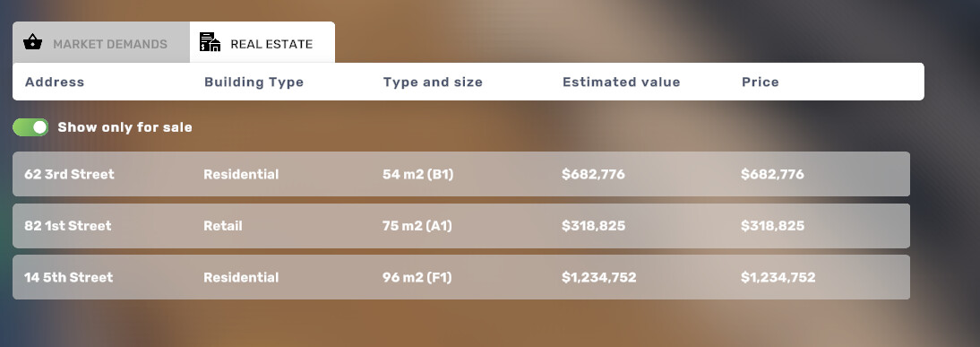980x347 pixels.
Task: Click the 75 m2 (A1) size entry
Action: pos(417,226)
